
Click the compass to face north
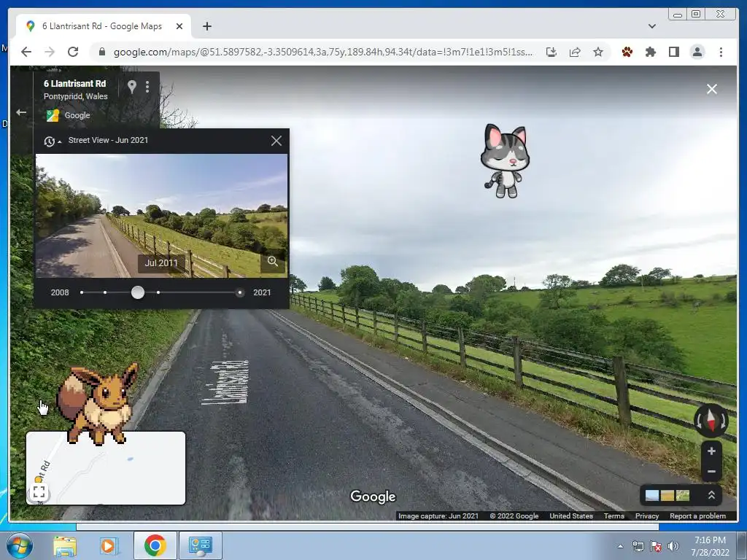click(x=711, y=421)
